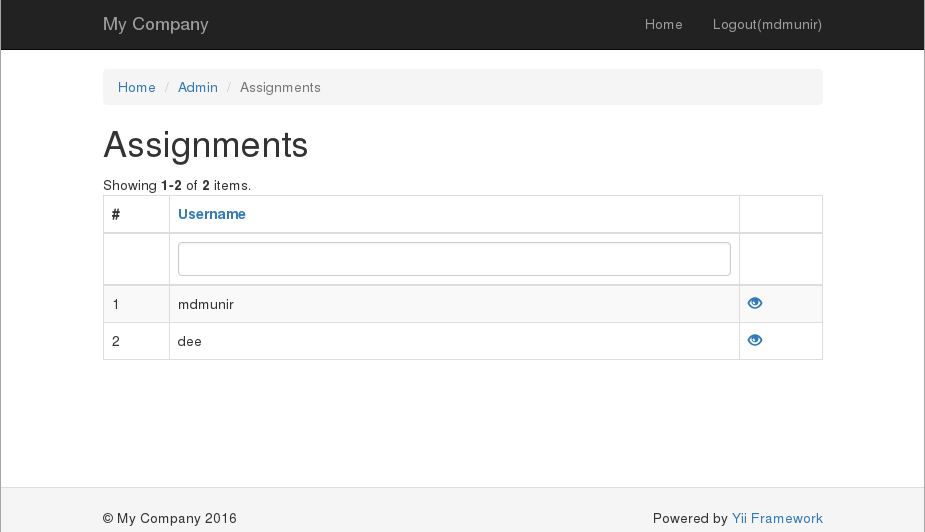Image resolution: width=925 pixels, height=532 pixels.
Task: Select Logout(mdmunir) in the navbar
Action: click(767, 24)
